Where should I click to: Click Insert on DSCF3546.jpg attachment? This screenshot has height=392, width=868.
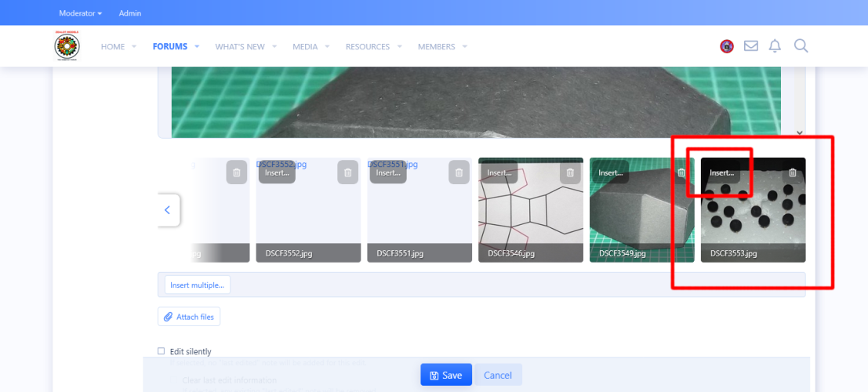click(499, 172)
